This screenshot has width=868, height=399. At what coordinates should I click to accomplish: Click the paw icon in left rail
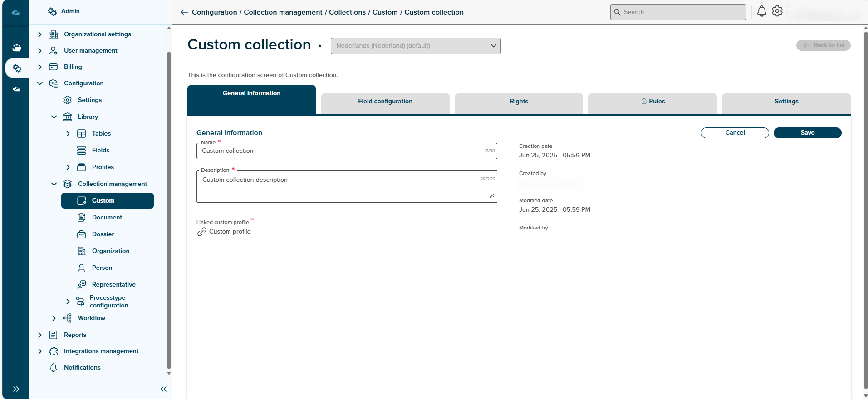point(17,47)
